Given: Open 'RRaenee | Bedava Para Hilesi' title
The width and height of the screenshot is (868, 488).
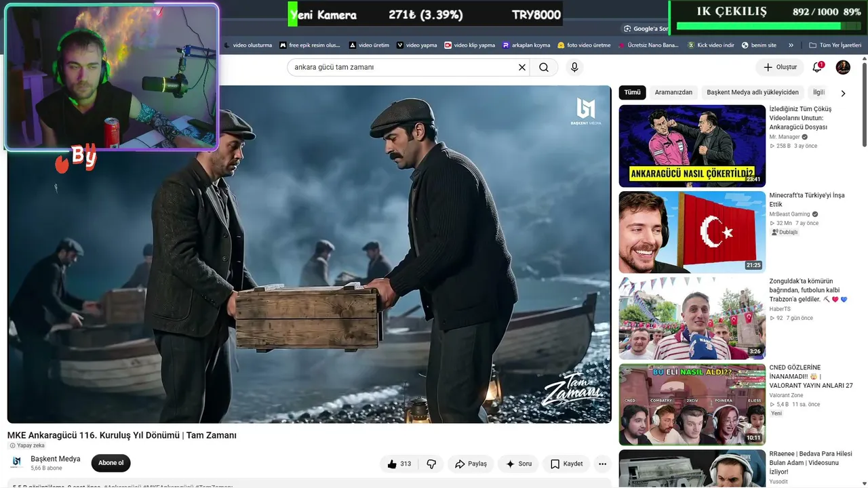Looking at the screenshot, I should [x=811, y=463].
